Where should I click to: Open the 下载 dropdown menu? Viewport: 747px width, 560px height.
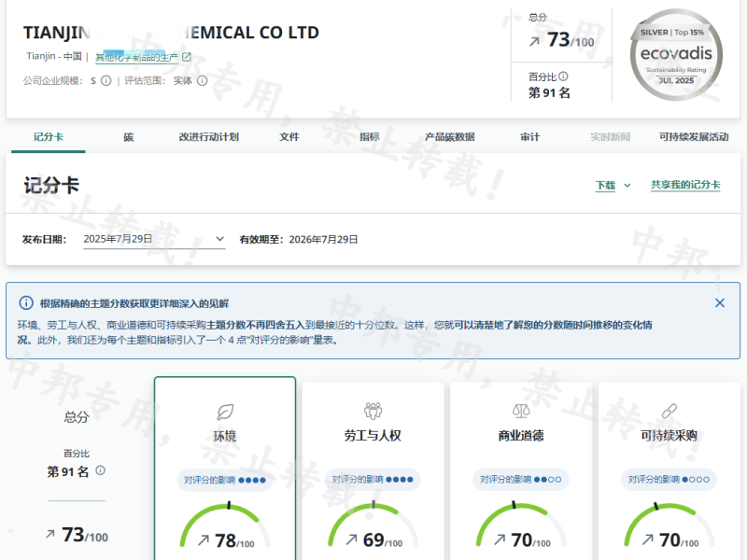tap(613, 186)
